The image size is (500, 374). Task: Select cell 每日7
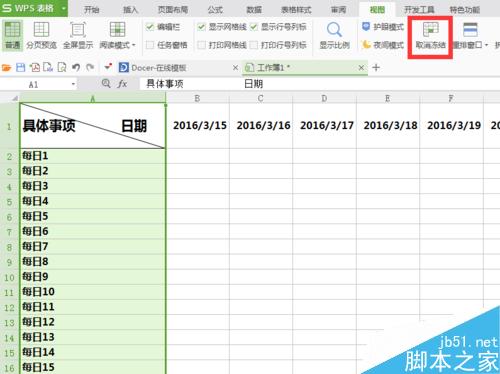93,247
